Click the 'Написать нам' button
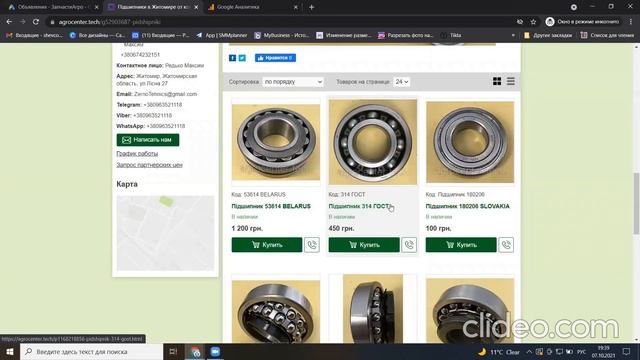The height and width of the screenshot is (360, 640). tap(148, 140)
